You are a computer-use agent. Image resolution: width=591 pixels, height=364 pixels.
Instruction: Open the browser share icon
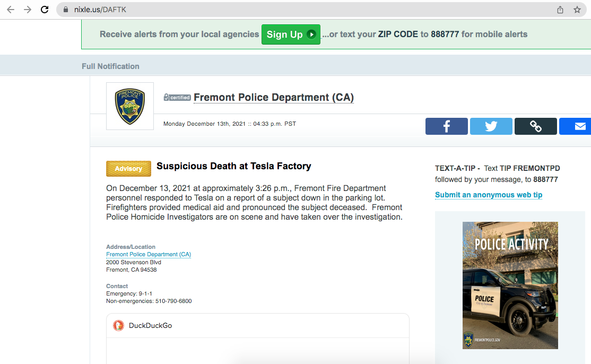point(560,10)
